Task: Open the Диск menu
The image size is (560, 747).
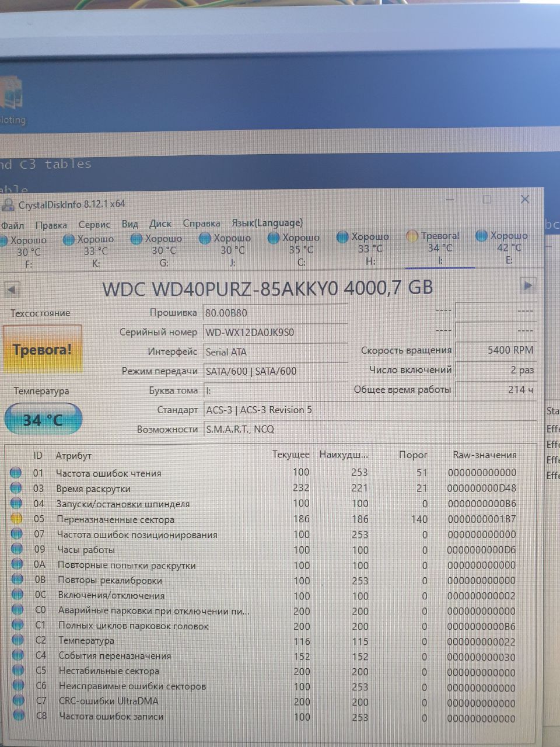Action: point(160,224)
